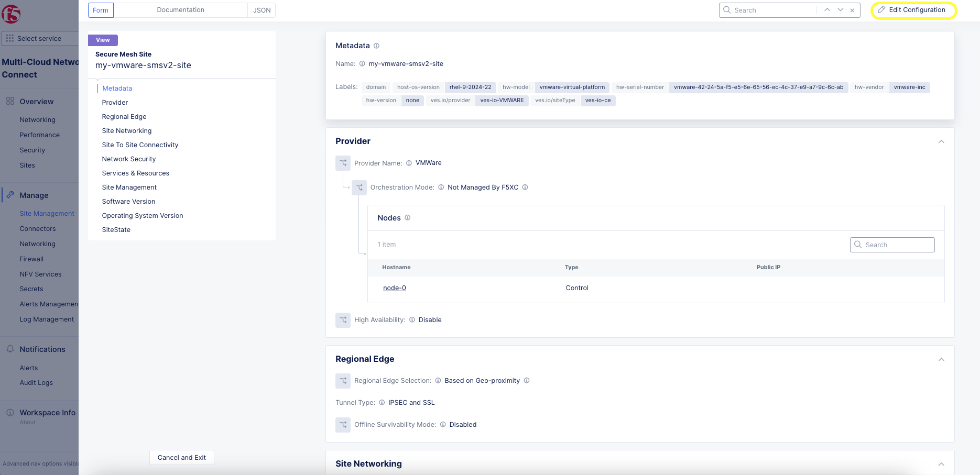Click tree icon beside High Availability
Screen dimensions: 980x475
343,320
